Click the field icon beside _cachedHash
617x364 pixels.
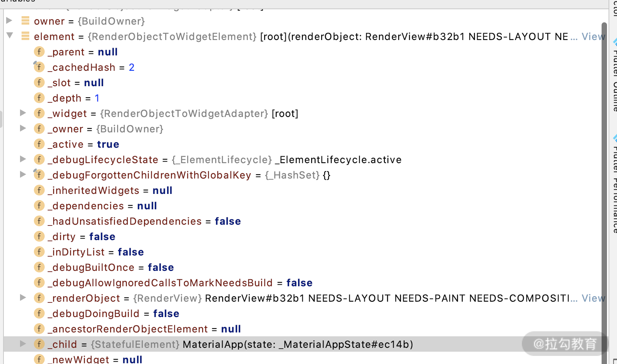pyautogui.click(x=39, y=67)
